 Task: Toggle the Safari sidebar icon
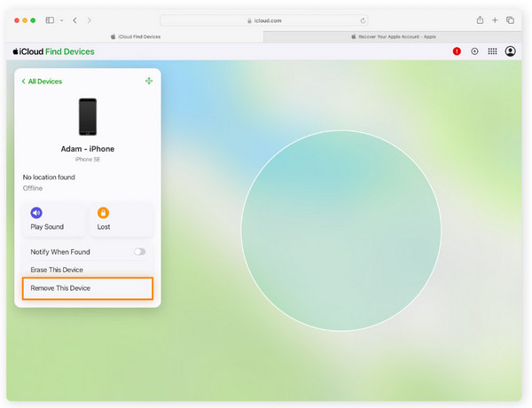(x=50, y=20)
